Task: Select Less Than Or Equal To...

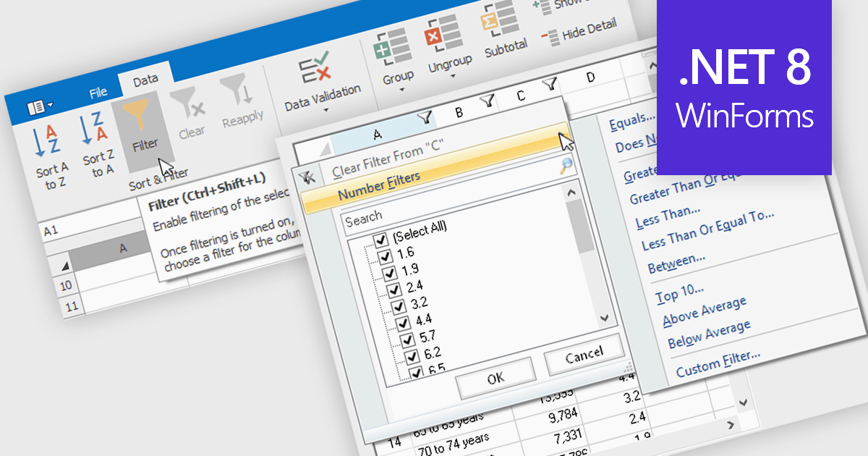Action: pos(708,230)
